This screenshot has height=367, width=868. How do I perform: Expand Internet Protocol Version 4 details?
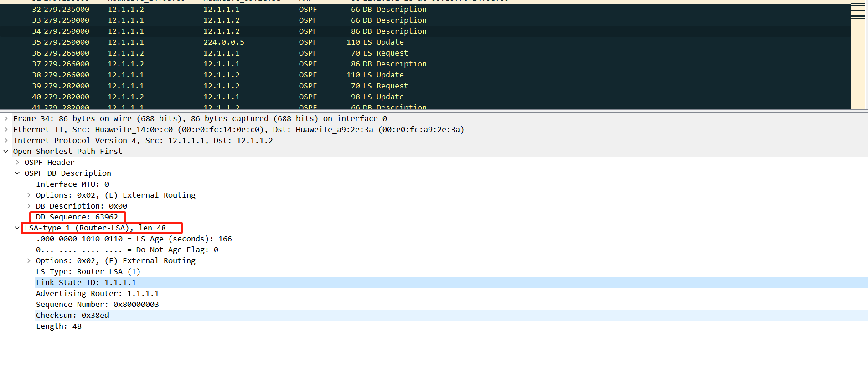(x=6, y=140)
